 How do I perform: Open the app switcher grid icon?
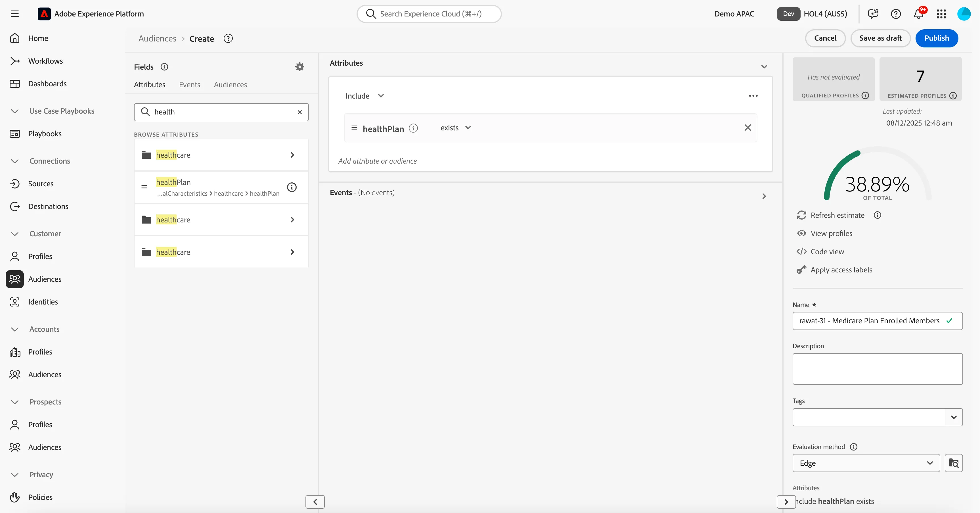pyautogui.click(x=941, y=14)
